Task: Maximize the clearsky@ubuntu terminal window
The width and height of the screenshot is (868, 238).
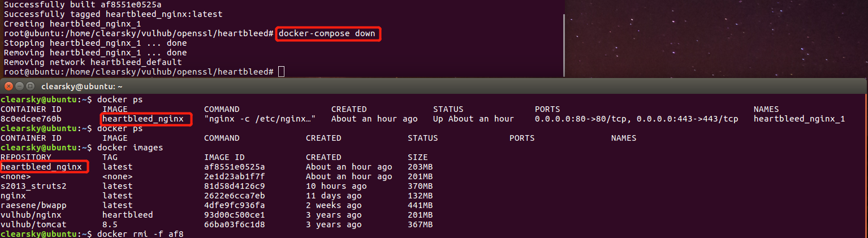Action: [x=29, y=86]
